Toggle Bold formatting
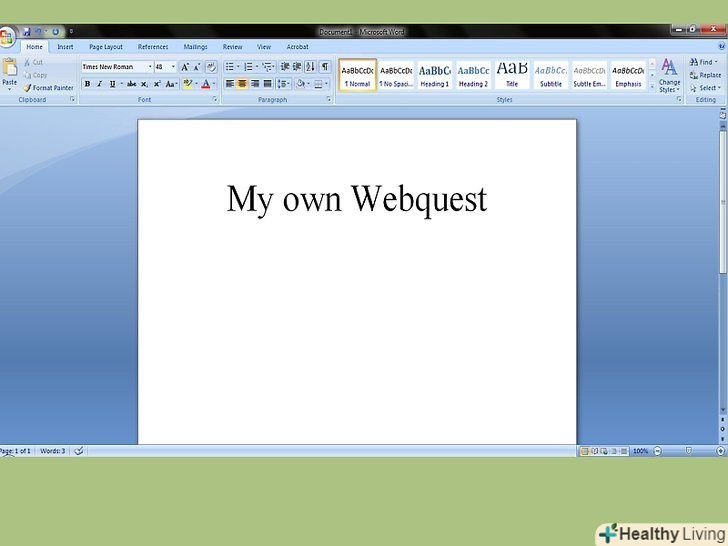728x546 pixels. click(87, 84)
